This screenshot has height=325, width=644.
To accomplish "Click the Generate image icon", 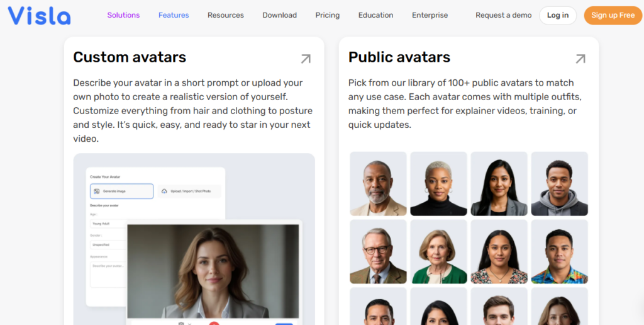I will coord(96,191).
